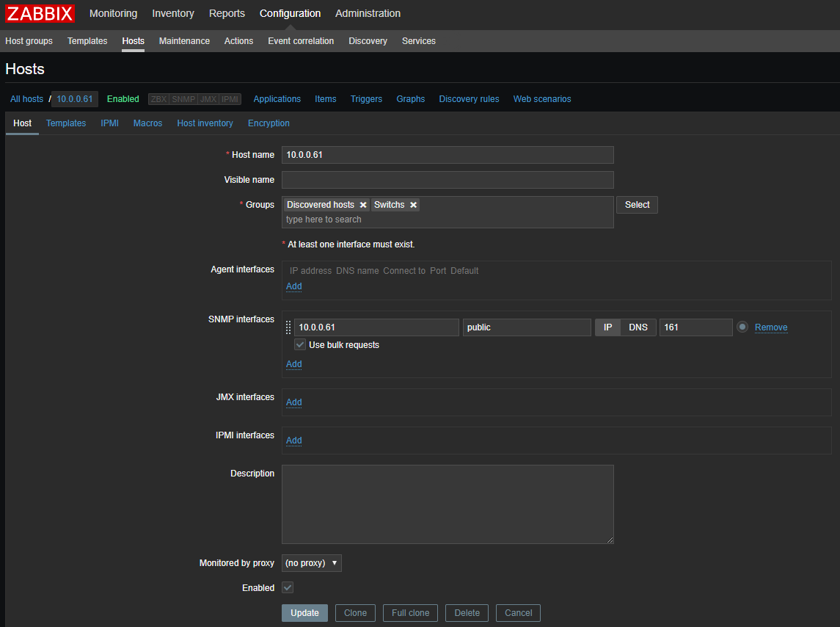Click the Update button
The width and height of the screenshot is (840, 627).
pos(304,613)
